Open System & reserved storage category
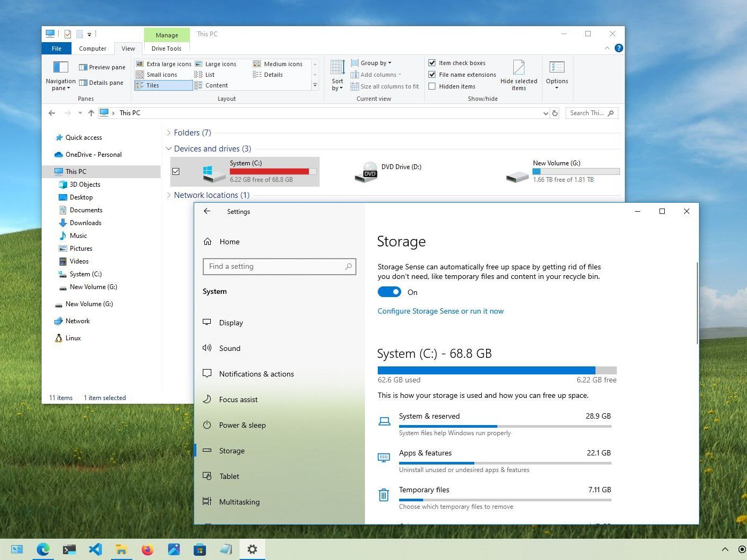This screenshot has height=560, width=747. 494,424
